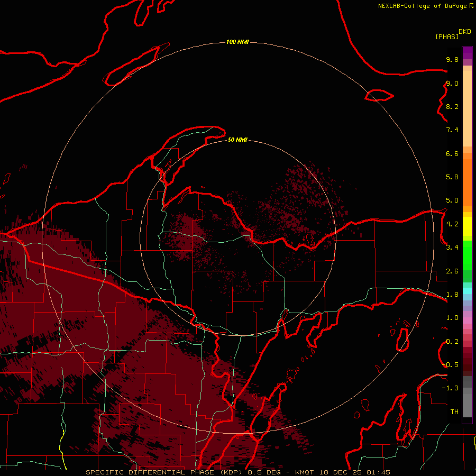Click the (KDP) abbreviation in bottom caption
Image resolution: width=476 pixels, height=476 pixels.
[231, 472]
